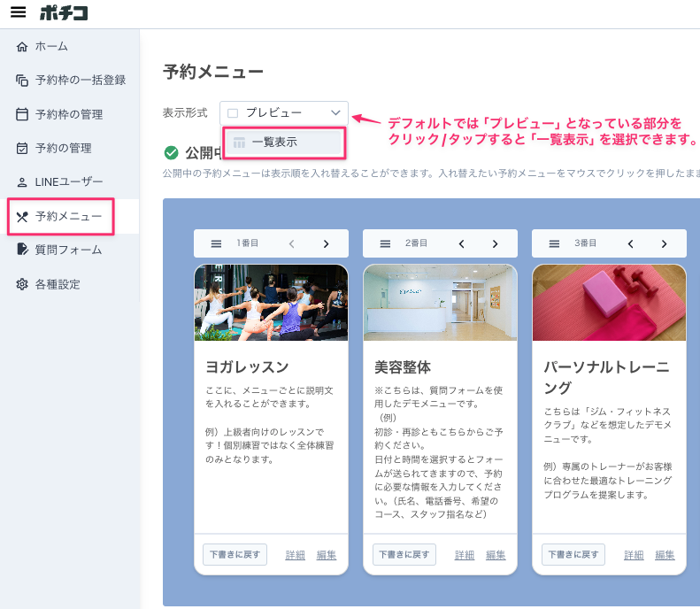
Task: Open the hamburger menu beside the ポチコ logo
Action: [x=19, y=12]
